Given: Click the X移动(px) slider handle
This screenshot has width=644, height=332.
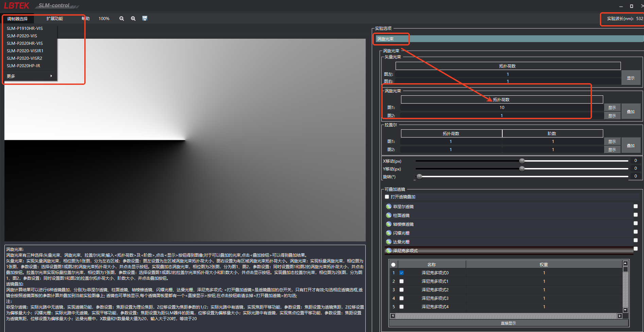Looking at the screenshot, I should click(x=522, y=161).
